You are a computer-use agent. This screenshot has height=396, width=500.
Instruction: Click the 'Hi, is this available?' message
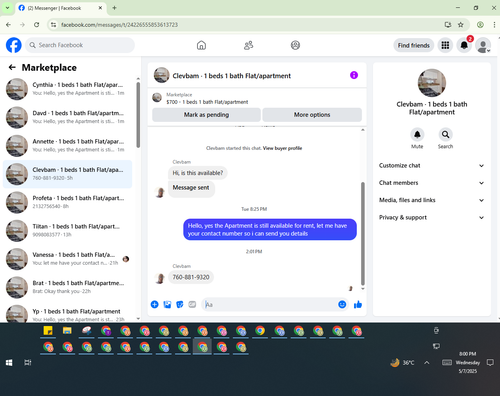coord(198,173)
